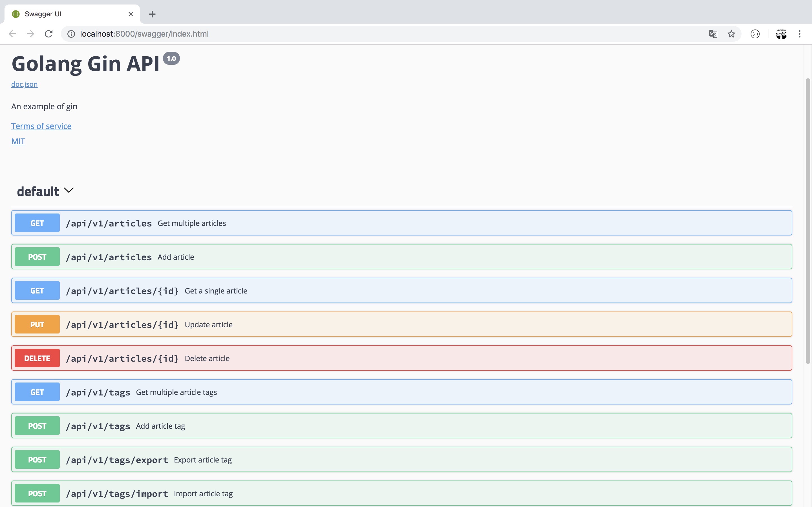
Task: Open a new browser tab
Action: [x=152, y=14]
